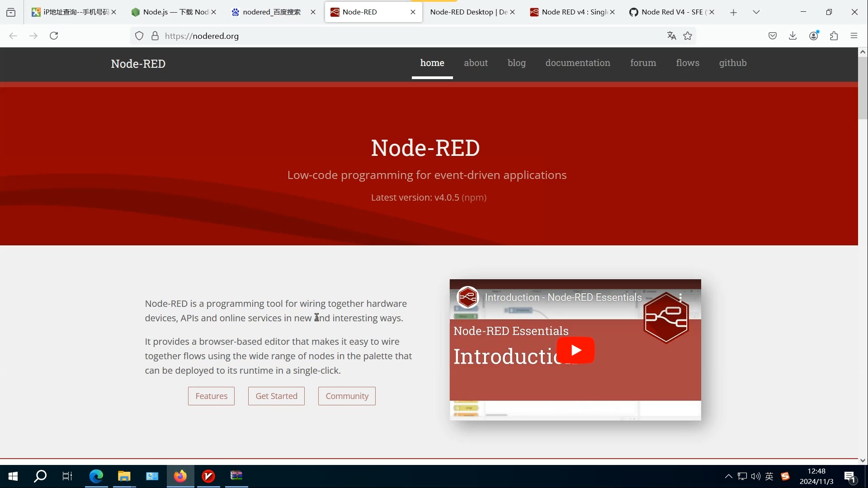Viewport: 868px width, 488px height.
Task: Bookmark this page with star icon
Action: point(688,36)
